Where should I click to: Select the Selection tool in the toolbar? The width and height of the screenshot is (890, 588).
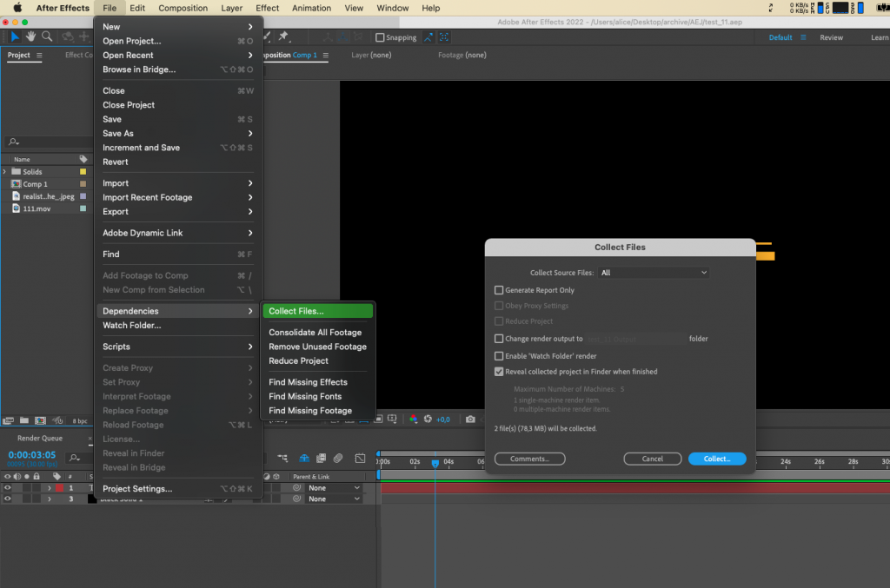pyautogui.click(x=14, y=37)
